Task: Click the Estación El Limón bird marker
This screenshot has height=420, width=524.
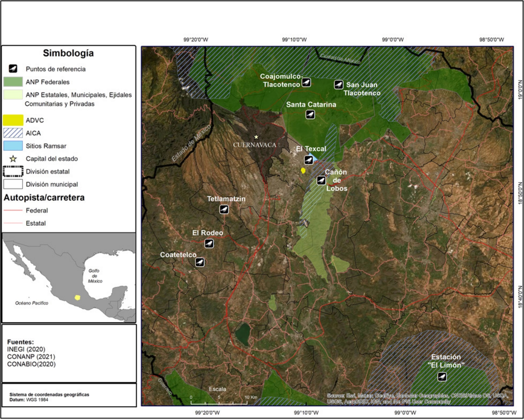Action: coord(442,377)
